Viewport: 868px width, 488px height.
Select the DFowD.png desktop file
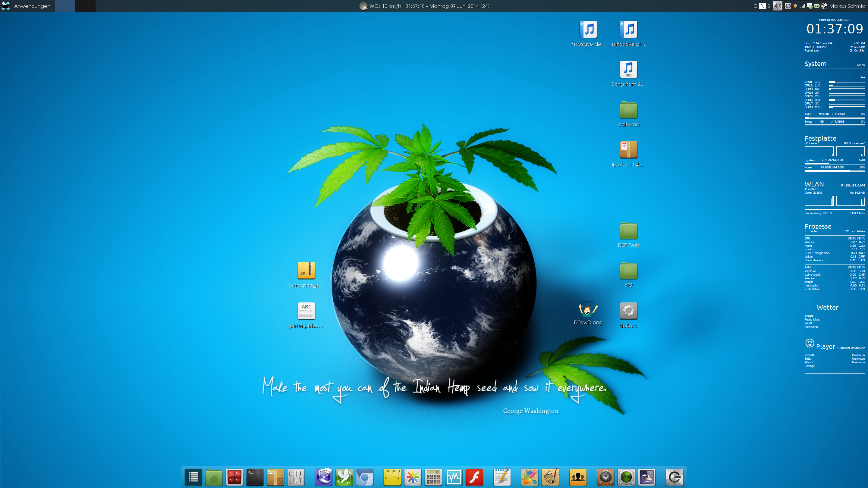coord(588,310)
